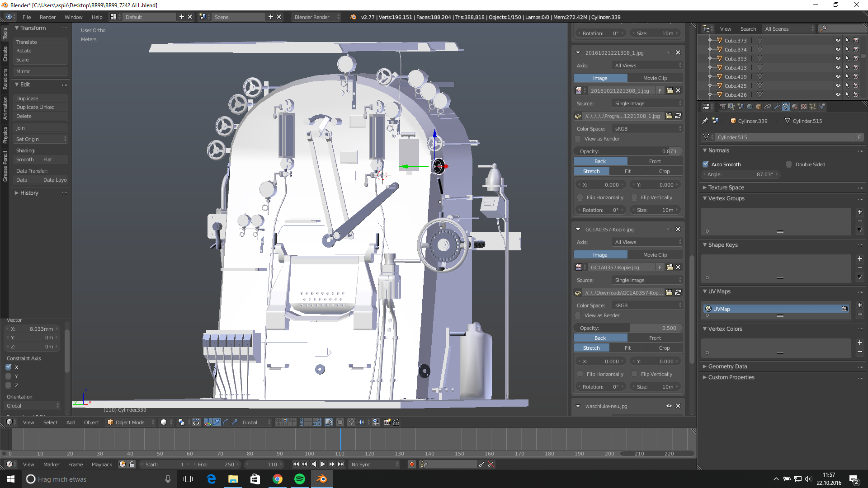Expand the History panel

(x=29, y=192)
